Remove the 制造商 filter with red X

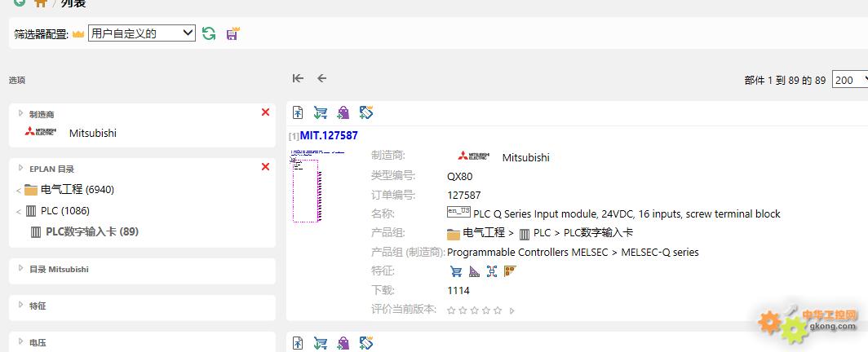click(265, 112)
